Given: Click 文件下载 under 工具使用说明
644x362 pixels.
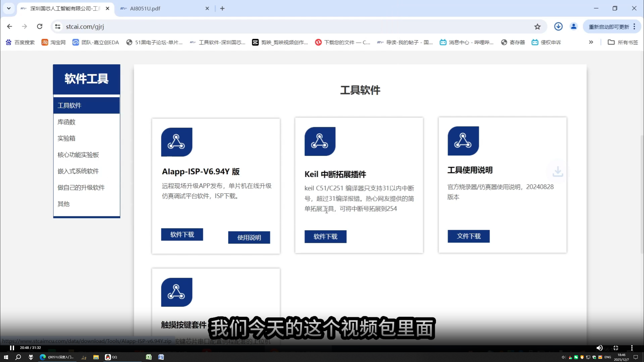Looking at the screenshot, I should pos(468,236).
